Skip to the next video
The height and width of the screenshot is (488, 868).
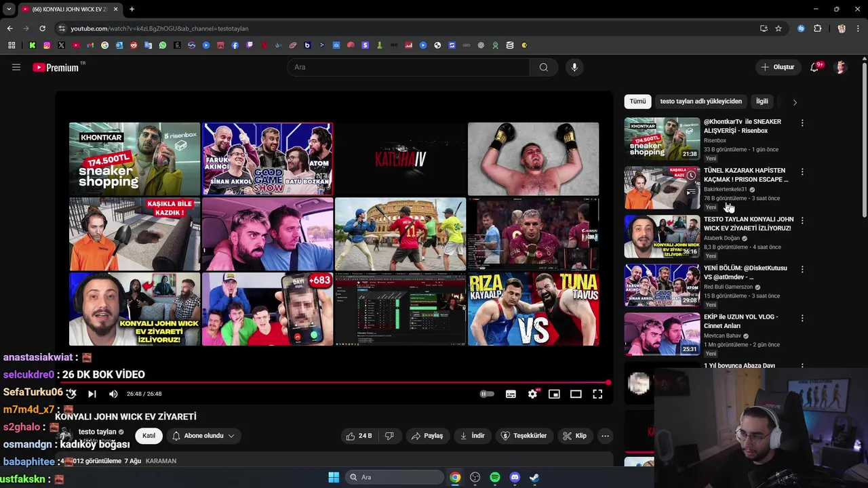click(92, 394)
